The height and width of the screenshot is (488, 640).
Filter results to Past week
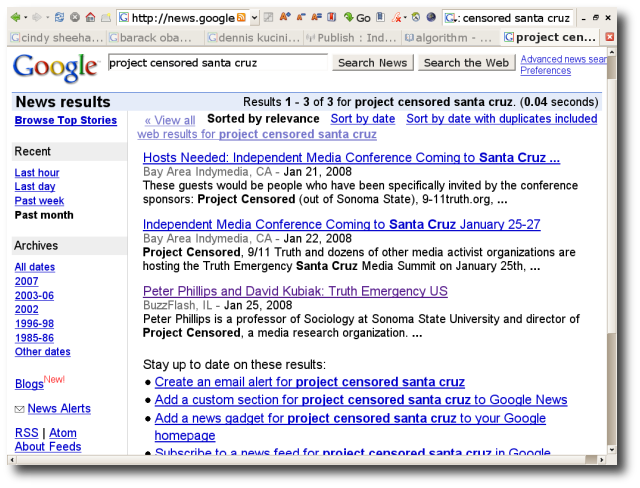click(39, 201)
